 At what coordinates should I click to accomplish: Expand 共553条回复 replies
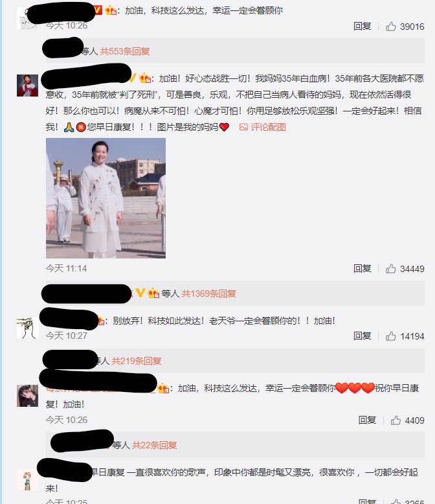click(125, 51)
